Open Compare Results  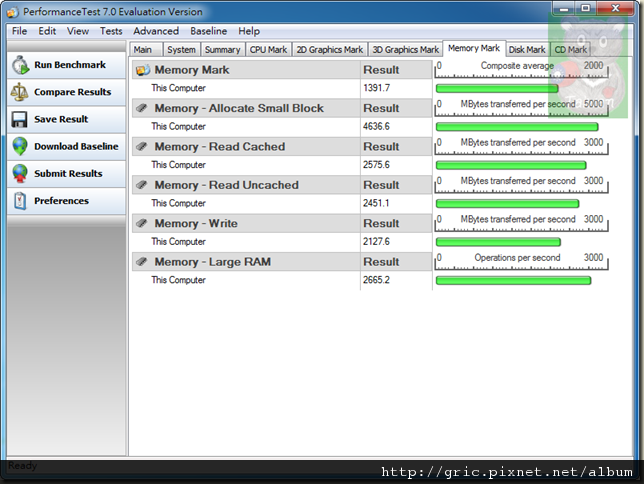67,92
